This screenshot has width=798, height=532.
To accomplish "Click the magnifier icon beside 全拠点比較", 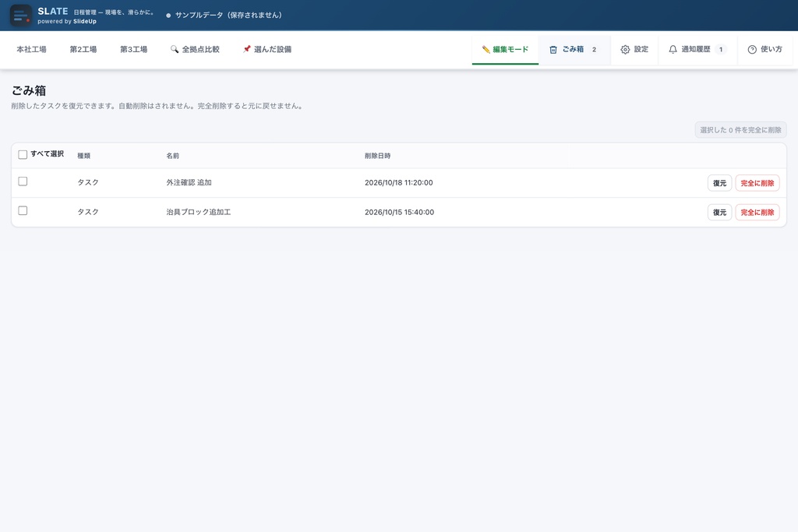I will tap(175, 49).
